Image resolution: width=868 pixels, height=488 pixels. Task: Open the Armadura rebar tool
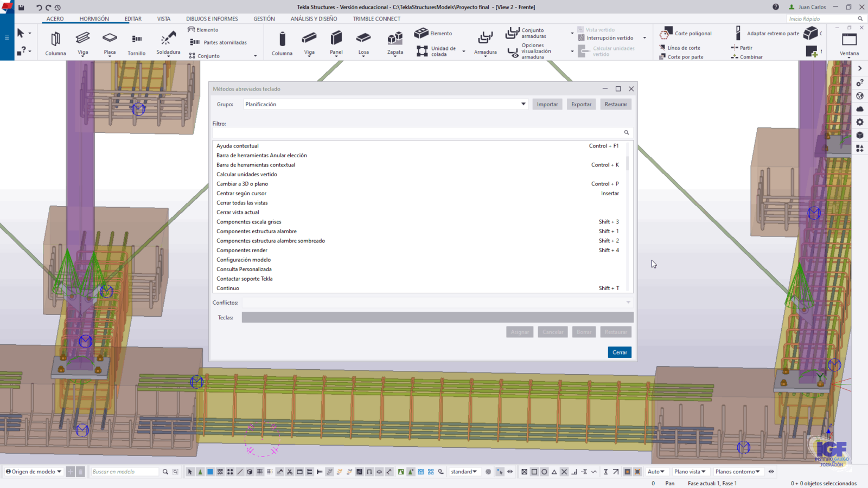click(x=485, y=42)
